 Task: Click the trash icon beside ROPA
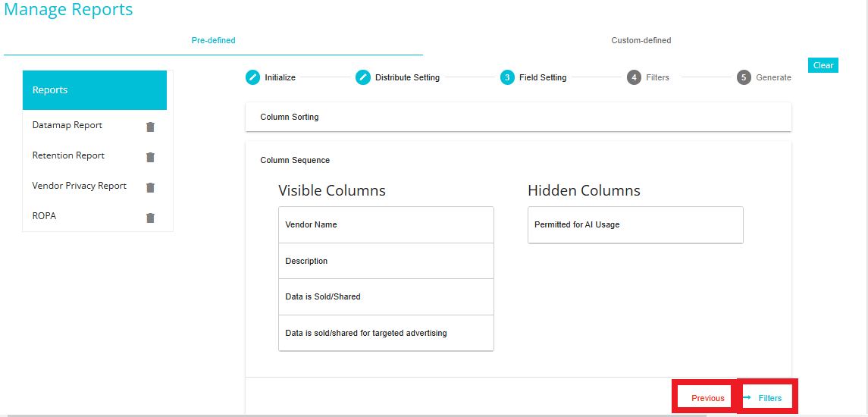click(150, 218)
